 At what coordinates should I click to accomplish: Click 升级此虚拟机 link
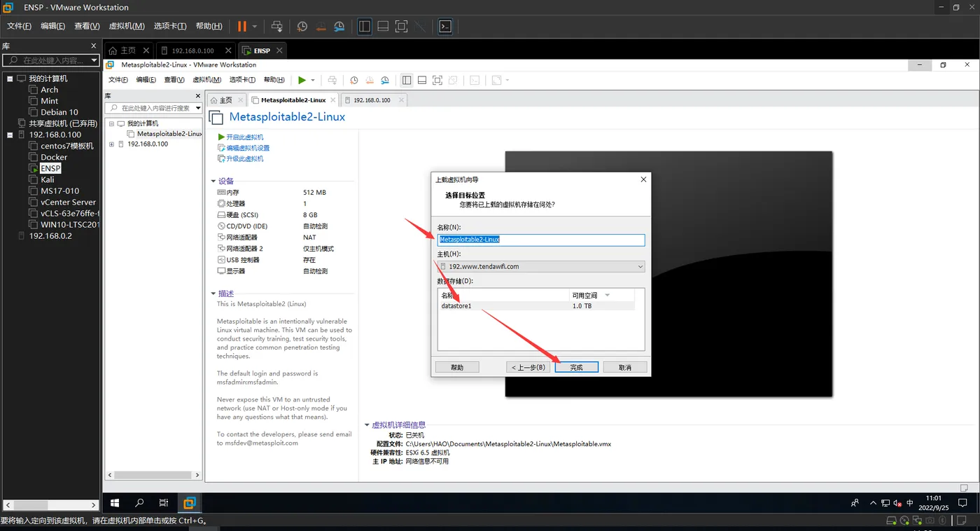(x=244, y=159)
